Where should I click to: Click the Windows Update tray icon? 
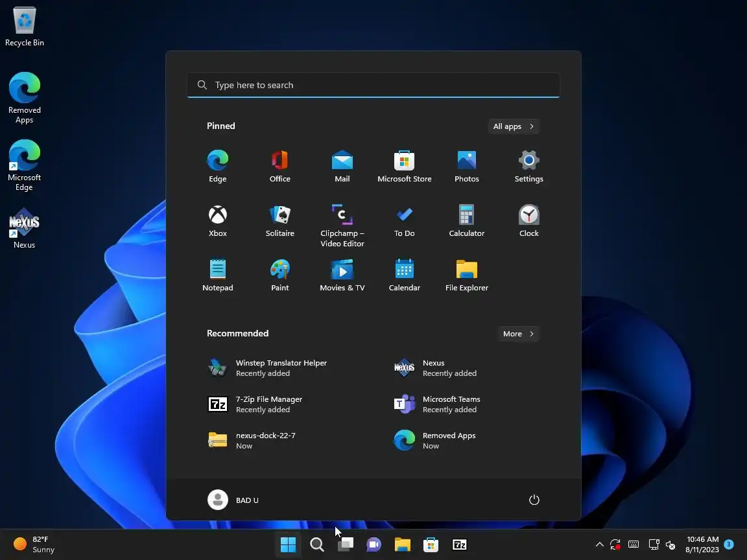615,544
